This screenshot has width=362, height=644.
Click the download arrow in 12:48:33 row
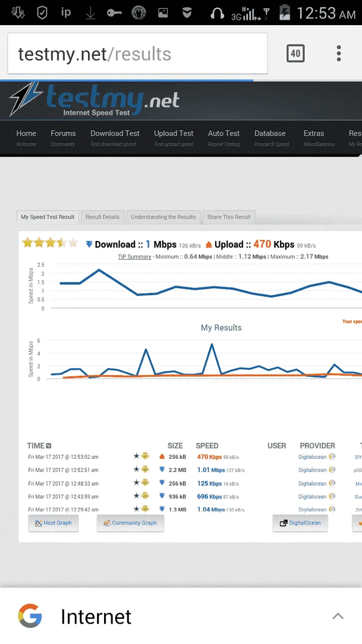[x=162, y=483]
